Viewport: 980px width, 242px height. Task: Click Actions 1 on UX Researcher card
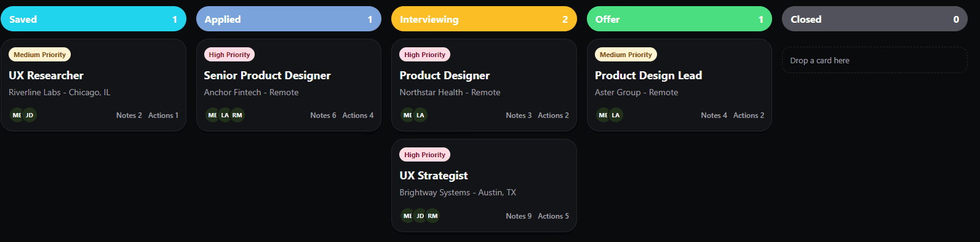[163, 115]
